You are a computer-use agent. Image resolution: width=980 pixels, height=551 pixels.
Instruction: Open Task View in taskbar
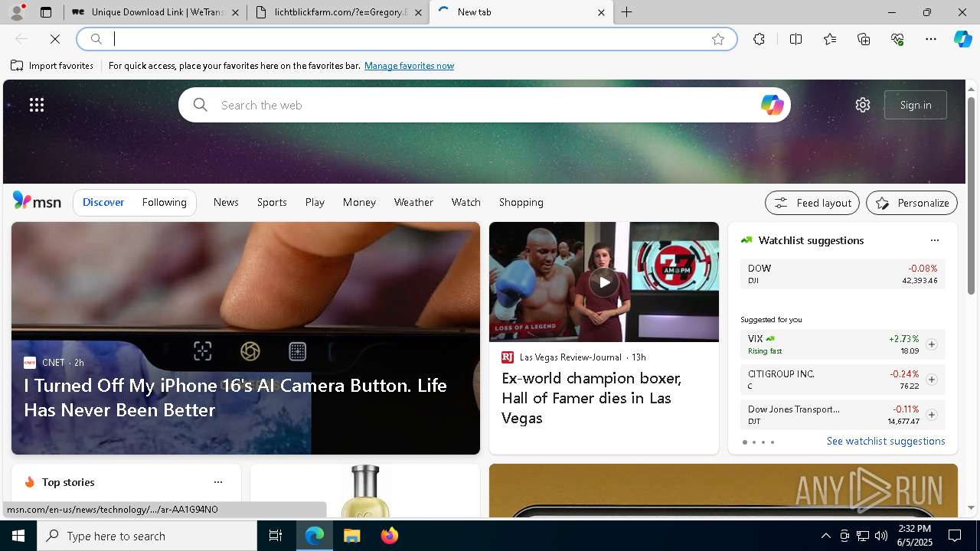click(x=276, y=536)
